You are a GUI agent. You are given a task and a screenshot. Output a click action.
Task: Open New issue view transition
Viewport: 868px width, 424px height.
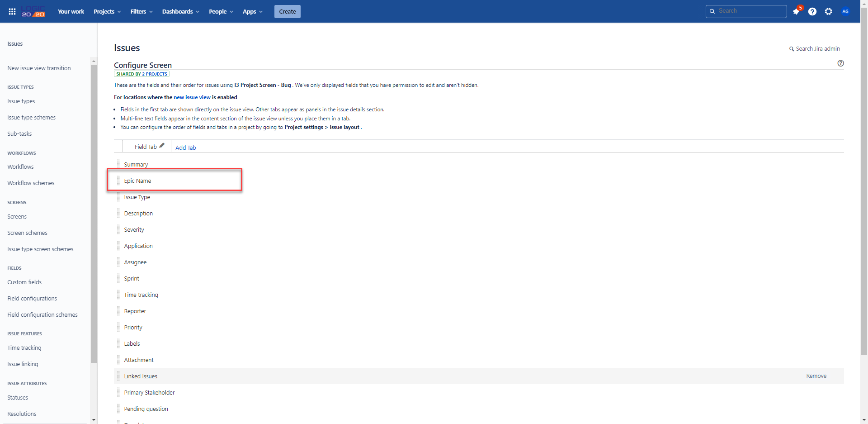tap(39, 68)
